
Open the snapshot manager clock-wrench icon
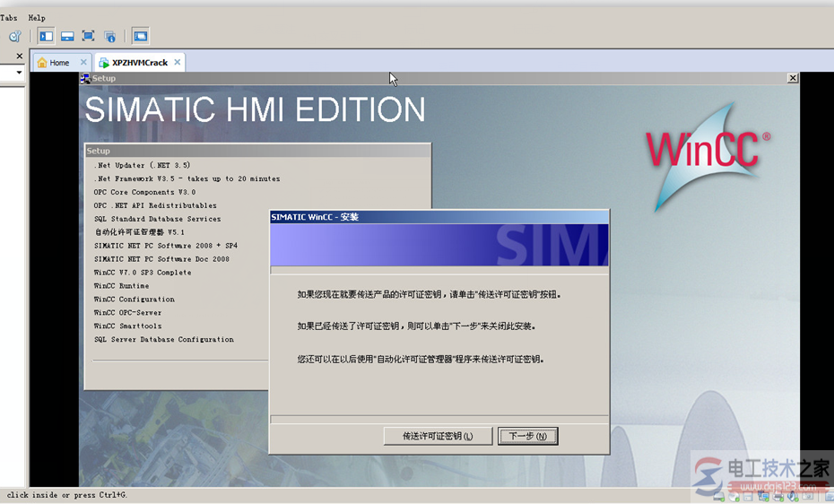coord(15,36)
